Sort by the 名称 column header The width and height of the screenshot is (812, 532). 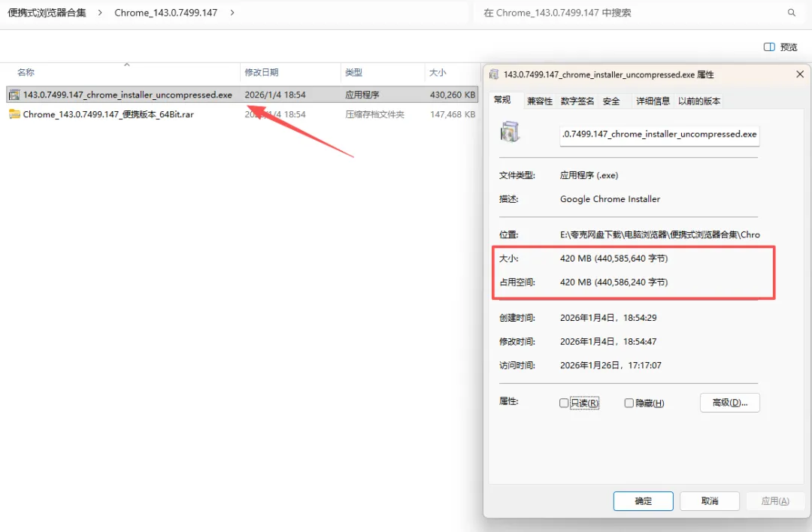[x=122, y=72]
